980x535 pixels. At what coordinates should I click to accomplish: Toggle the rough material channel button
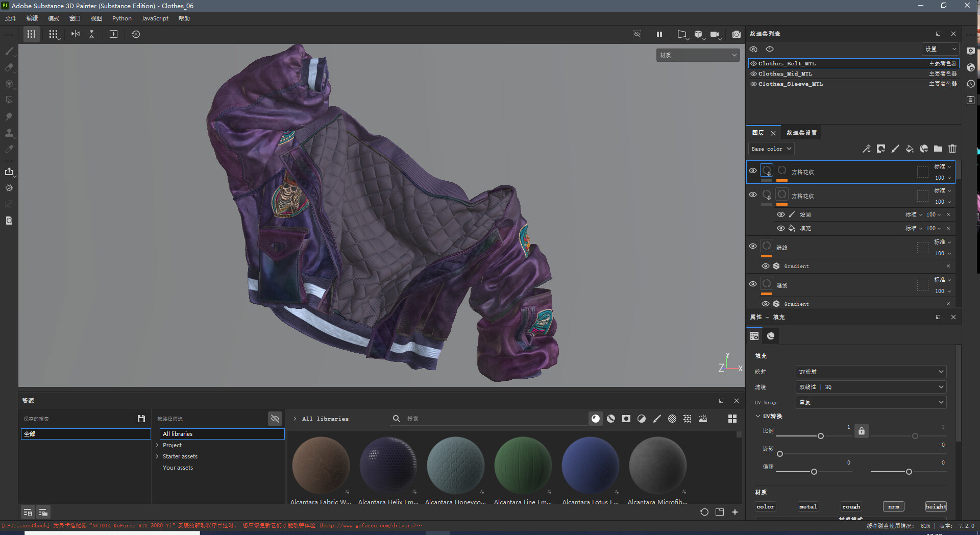[851, 506]
